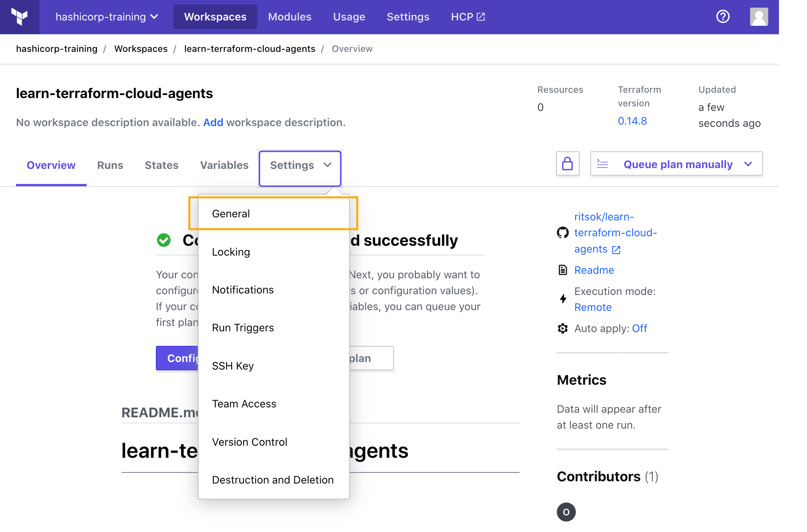Click the Readme document icon

(562, 270)
